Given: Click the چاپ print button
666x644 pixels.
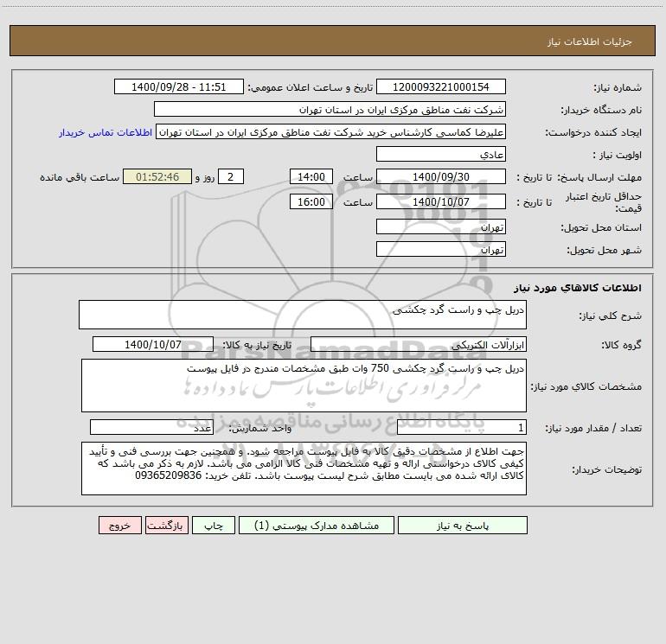Looking at the screenshot, I should (214, 526).
